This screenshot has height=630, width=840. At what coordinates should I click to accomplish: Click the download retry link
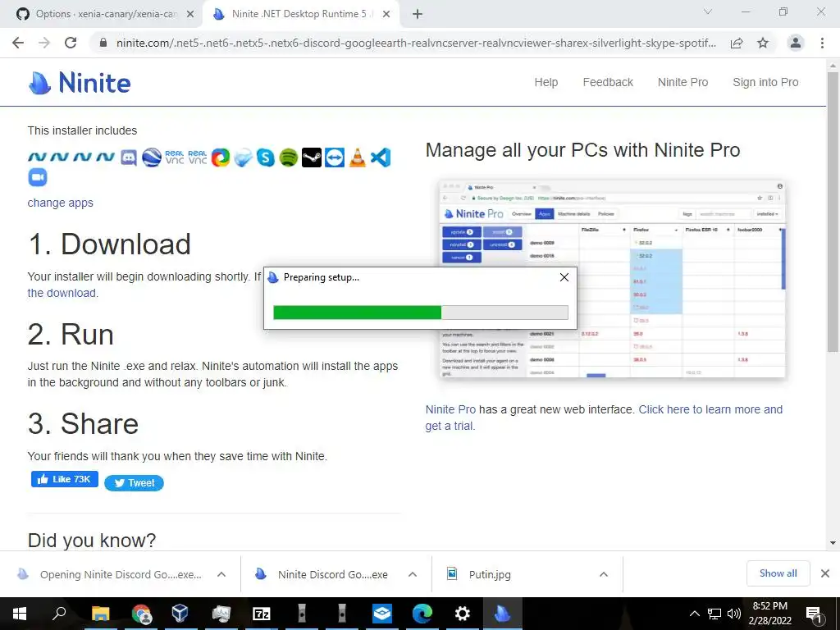(x=62, y=293)
